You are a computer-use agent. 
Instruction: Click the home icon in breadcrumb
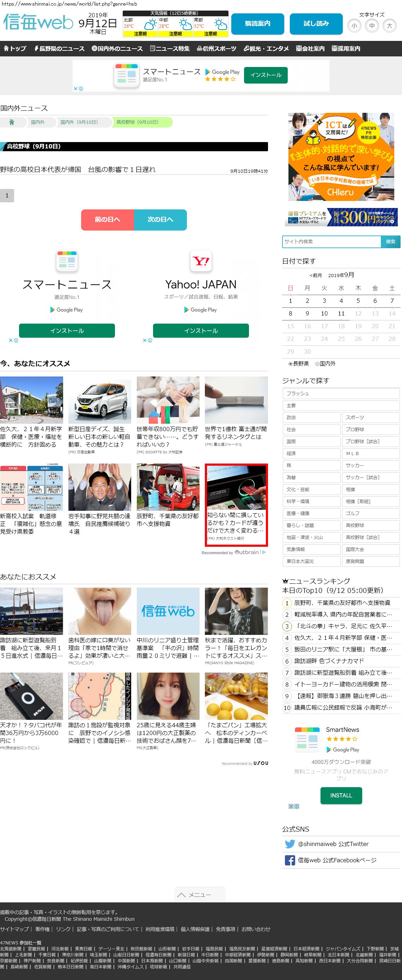click(12, 122)
